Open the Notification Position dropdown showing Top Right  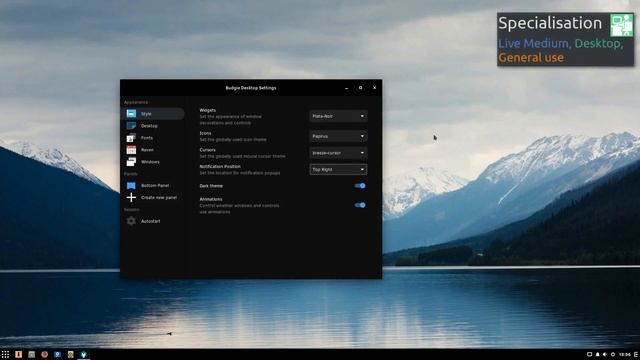pyautogui.click(x=338, y=169)
